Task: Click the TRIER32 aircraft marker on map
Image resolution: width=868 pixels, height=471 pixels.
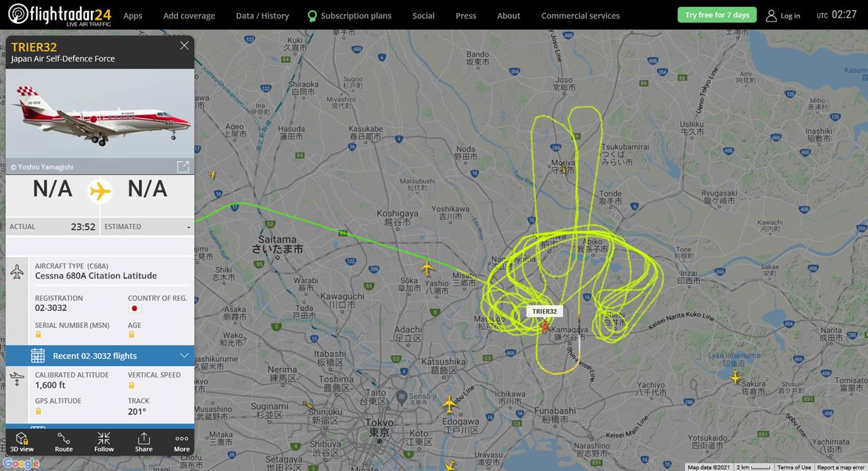Action: tap(545, 327)
